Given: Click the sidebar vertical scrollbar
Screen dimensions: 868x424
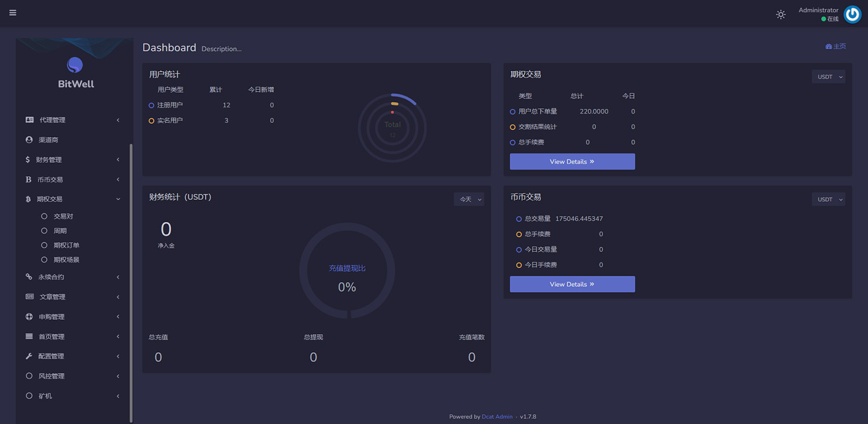Looking at the screenshot, I should point(131,283).
